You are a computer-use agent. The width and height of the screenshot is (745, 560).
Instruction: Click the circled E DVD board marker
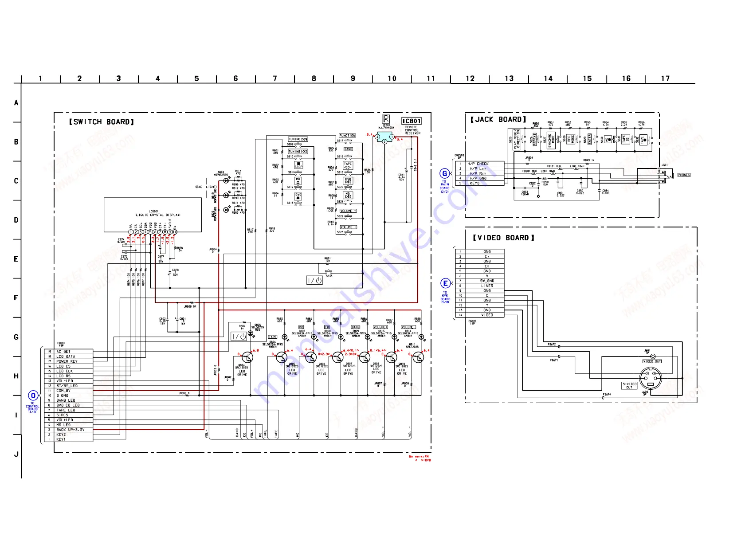[445, 283]
